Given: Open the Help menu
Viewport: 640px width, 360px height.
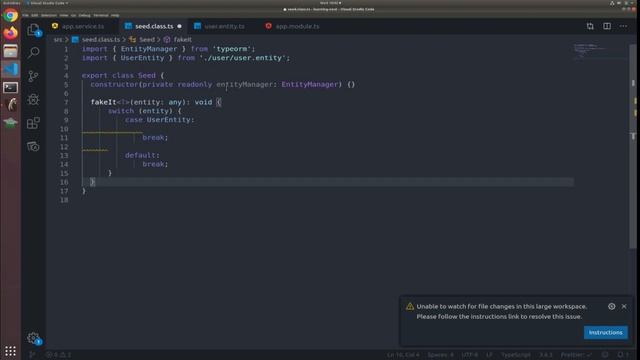Looking at the screenshot, I should (115, 16).
